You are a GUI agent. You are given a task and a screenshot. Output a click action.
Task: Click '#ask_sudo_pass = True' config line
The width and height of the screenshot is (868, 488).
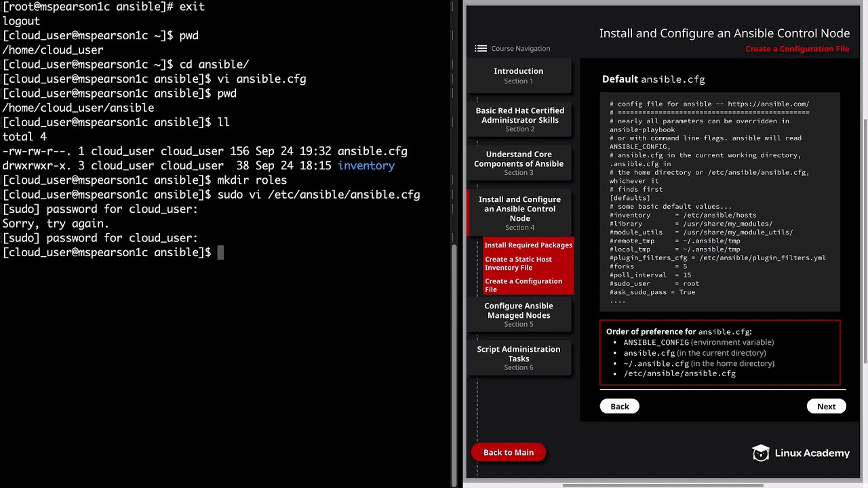(x=652, y=292)
